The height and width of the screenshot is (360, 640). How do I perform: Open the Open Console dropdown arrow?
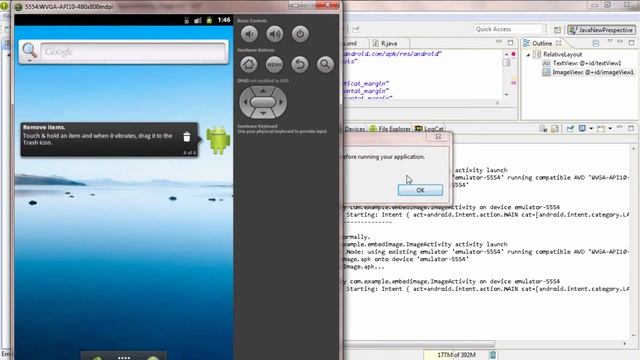[610, 129]
